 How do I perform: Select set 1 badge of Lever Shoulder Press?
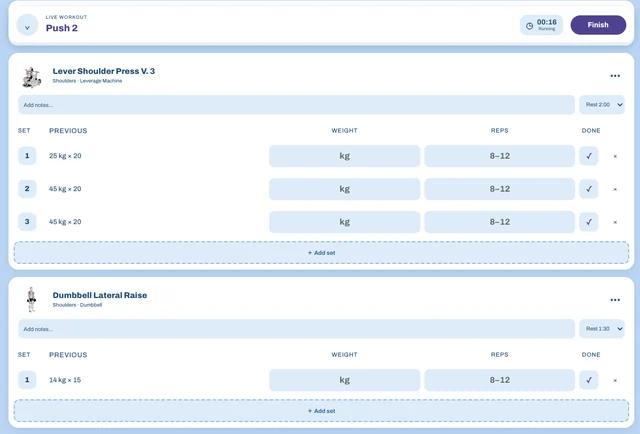27,156
